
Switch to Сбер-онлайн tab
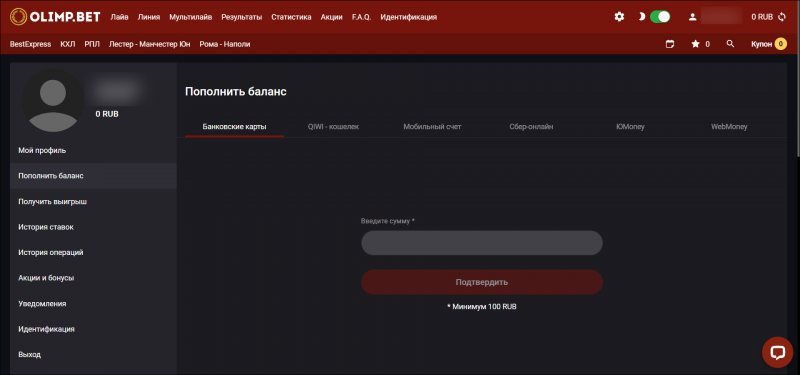point(531,127)
